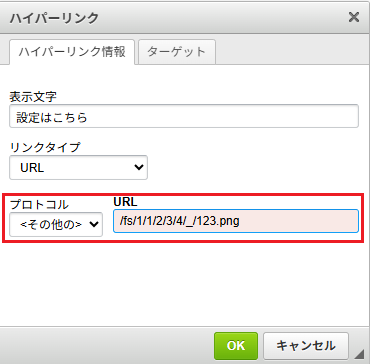Image resolution: width=370 pixels, height=364 pixels.
Task: Click the 表示文字 label
Action: pos(33,97)
